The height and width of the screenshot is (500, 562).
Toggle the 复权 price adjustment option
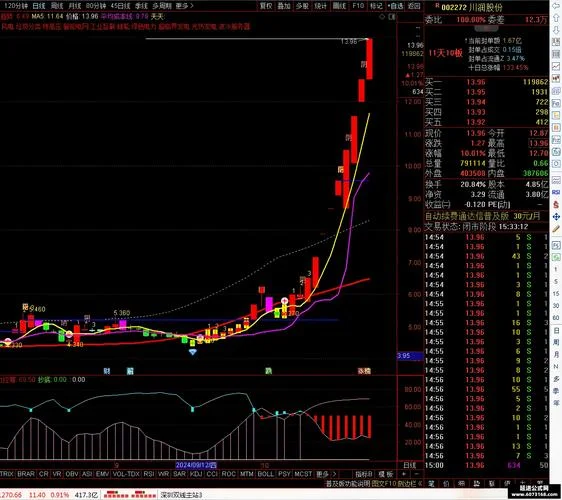pyautogui.click(x=266, y=6)
